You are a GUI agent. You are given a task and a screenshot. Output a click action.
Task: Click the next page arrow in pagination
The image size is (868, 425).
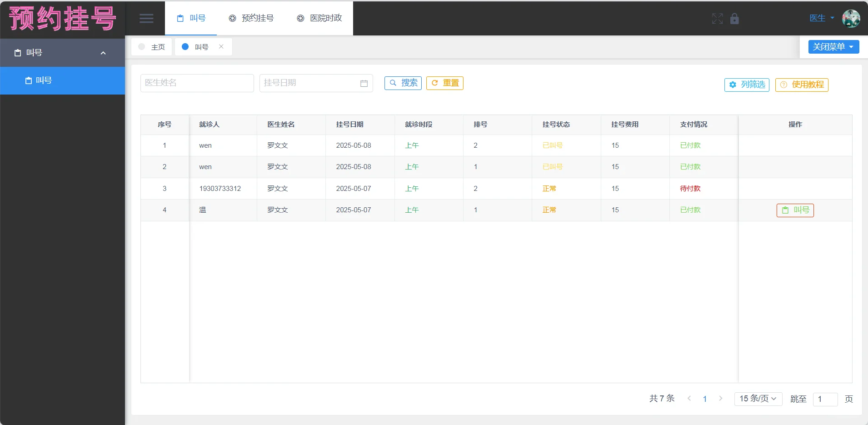pyautogui.click(x=720, y=399)
